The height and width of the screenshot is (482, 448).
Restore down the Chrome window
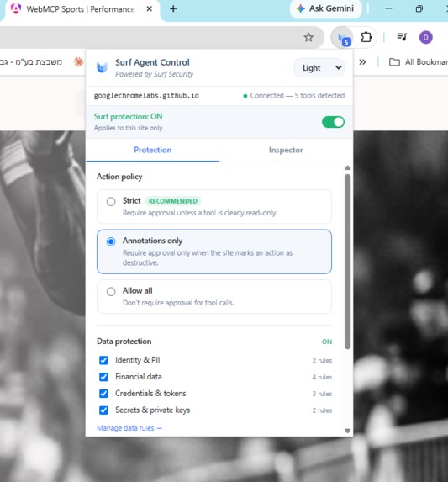click(x=419, y=8)
